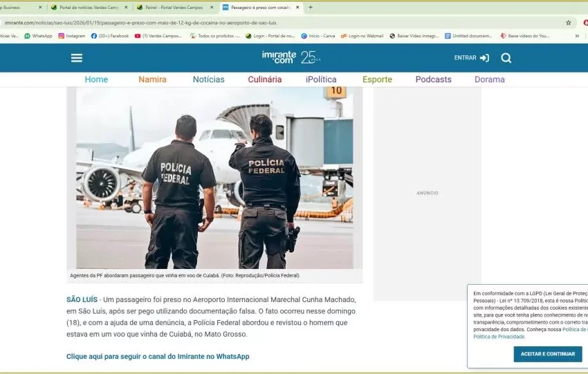Image resolution: width=588 pixels, height=374 pixels.
Task: Open the Untitled document bookmark
Action: pyautogui.click(x=468, y=36)
